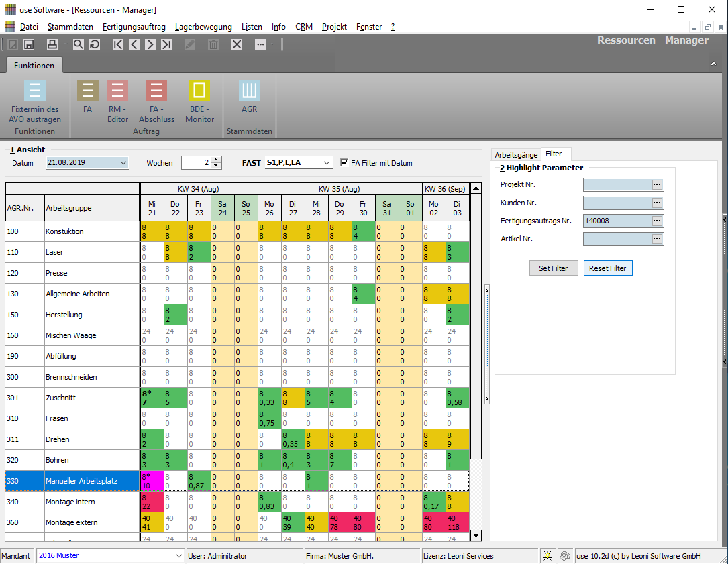Viewport: 728px width, 564px height.
Task: Open the Stammdaten menu
Action: (70, 27)
